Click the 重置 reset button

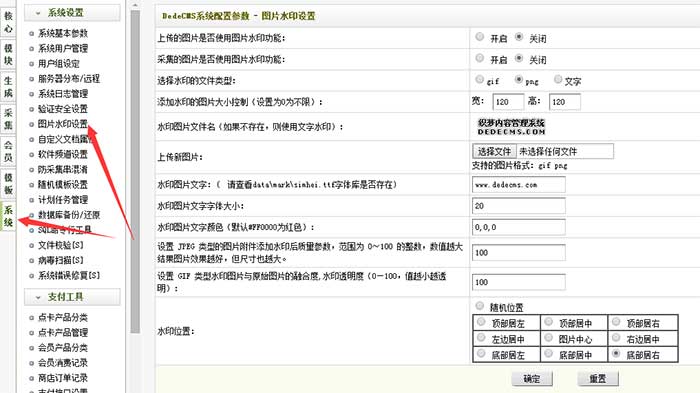[598, 379]
